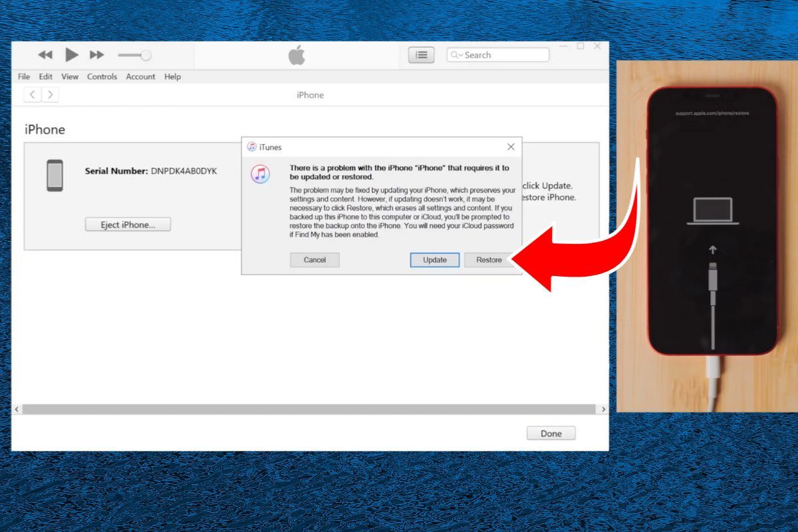The width and height of the screenshot is (798, 532).
Task: Click into the Search field
Action: 498,55
